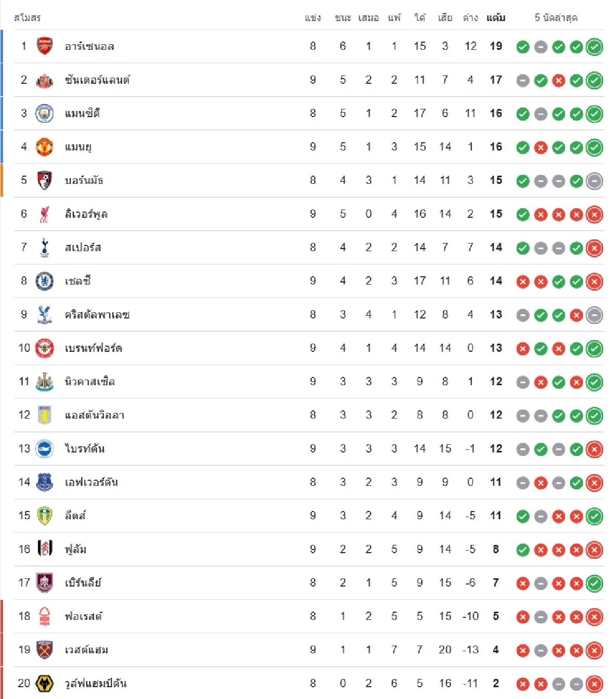616x699 pixels.
Task: Click the 5 นัดล่าสุด column header
Action: (x=556, y=18)
